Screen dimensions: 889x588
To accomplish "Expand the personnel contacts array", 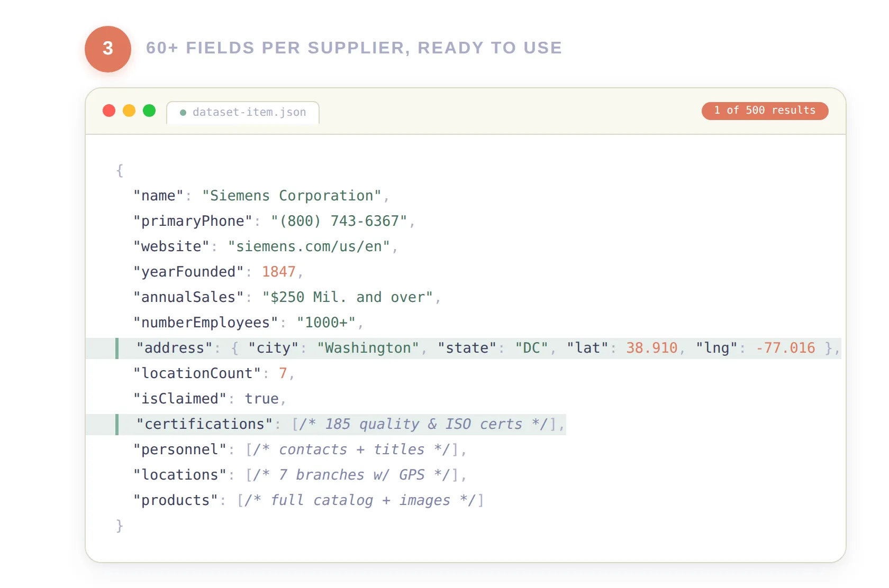I will click(355, 449).
